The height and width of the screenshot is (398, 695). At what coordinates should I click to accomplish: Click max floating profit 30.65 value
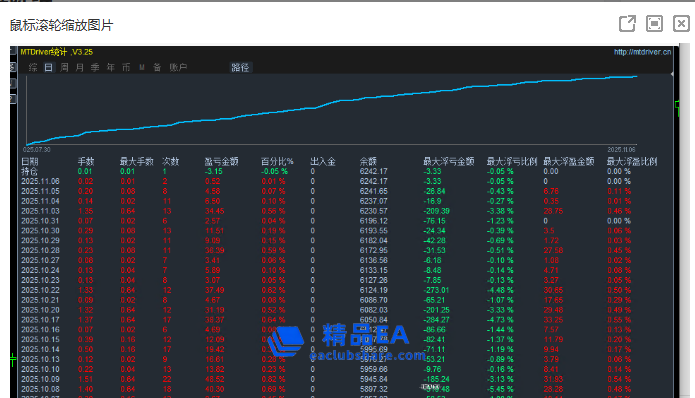tap(553, 290)
